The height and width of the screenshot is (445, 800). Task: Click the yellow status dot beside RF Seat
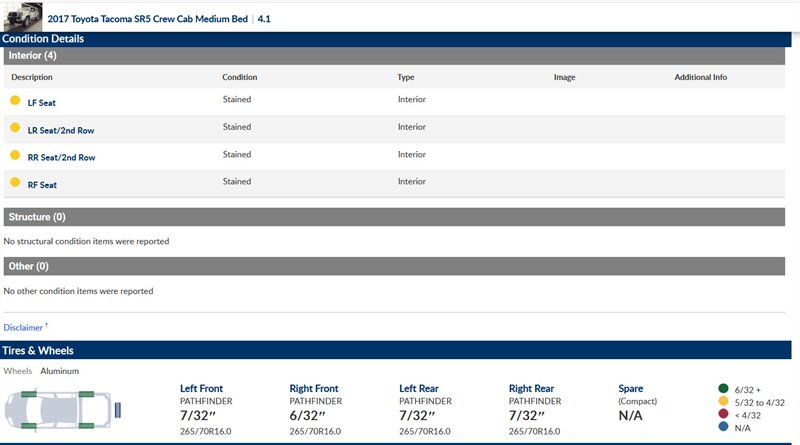[15, 183]
